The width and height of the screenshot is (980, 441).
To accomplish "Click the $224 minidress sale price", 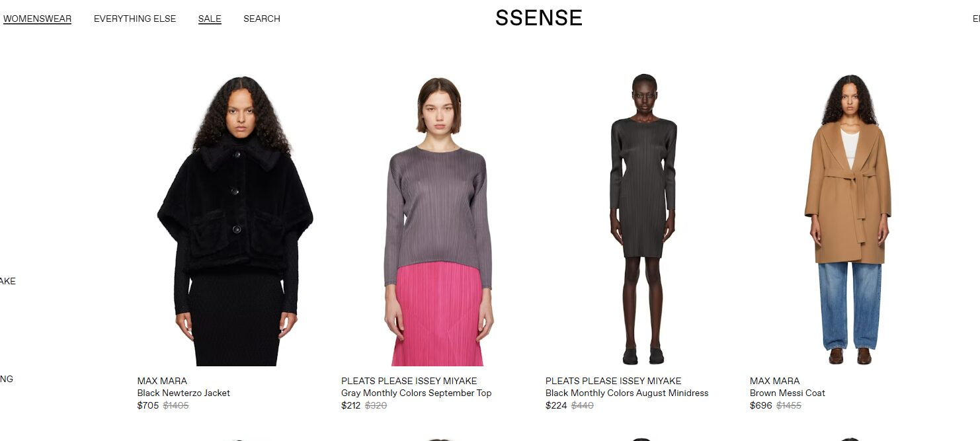I will tap(556, 405).
